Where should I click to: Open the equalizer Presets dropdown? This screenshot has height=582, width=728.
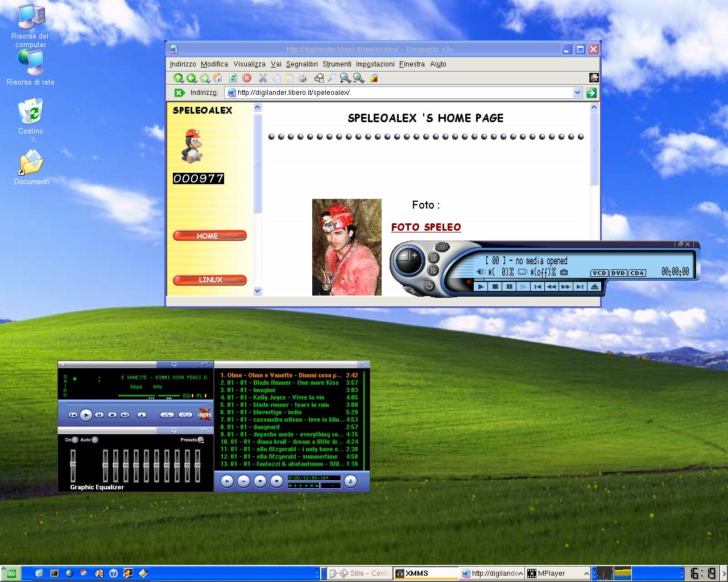pyautogui.click(x=200, y=440)
